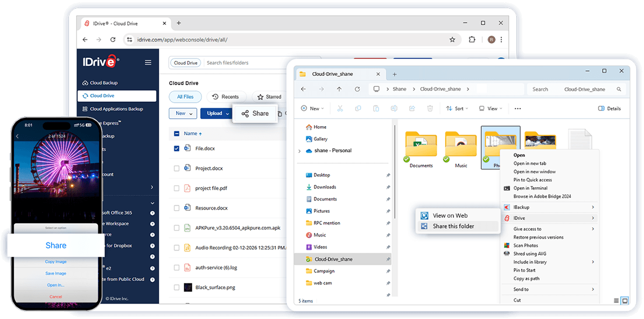Check the auth-service (6).log checkbox
Image resolution: width=644 pixels, height=319 pixels.
(x=177, y=268)
